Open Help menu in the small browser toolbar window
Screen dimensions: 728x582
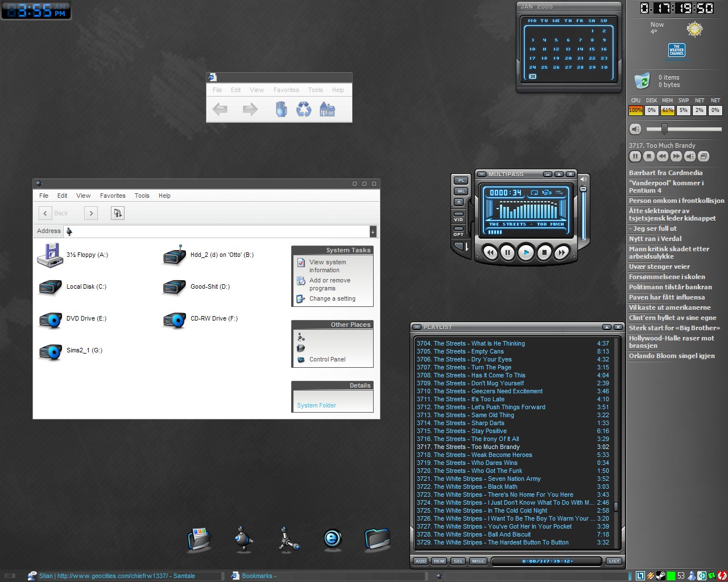click(338, 90)
